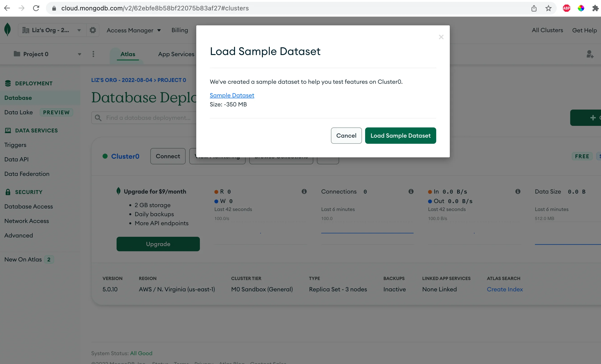Screen dimensions: 601x364
Task: Click the Connect button for Cluster0
Action: click(168, 156)
